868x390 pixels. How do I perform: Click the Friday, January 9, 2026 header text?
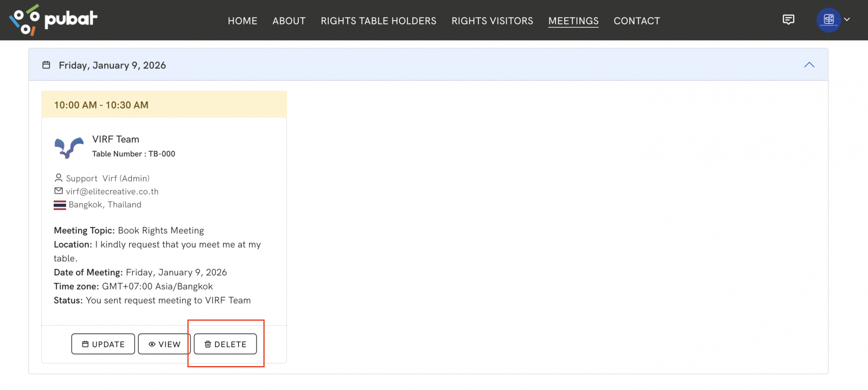coord(112,65)
